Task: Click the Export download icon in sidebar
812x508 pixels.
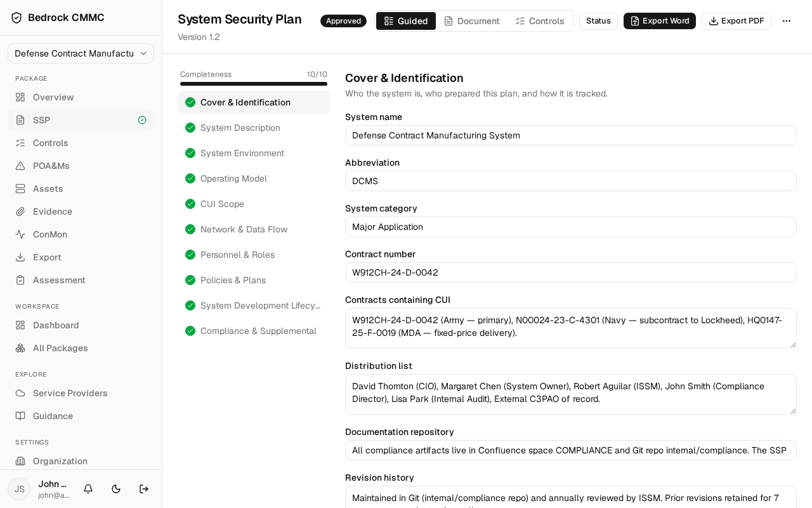Action: click(x=20, y=257)
